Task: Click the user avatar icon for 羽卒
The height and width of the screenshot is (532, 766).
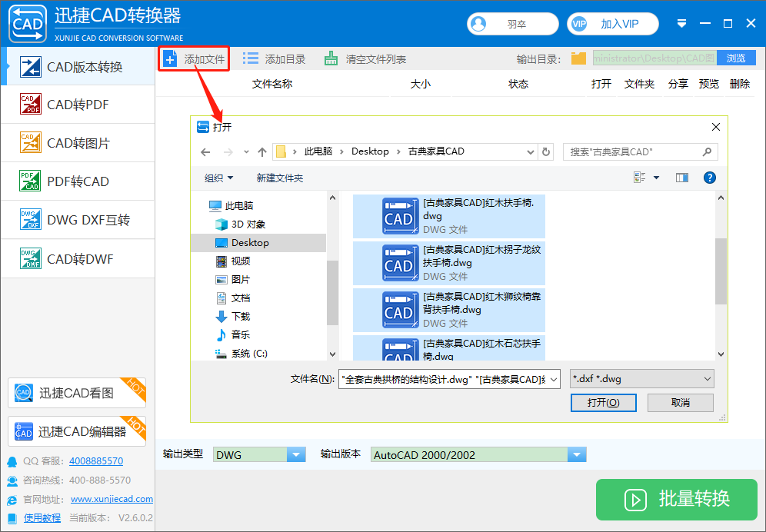Action: pos(478,24)
